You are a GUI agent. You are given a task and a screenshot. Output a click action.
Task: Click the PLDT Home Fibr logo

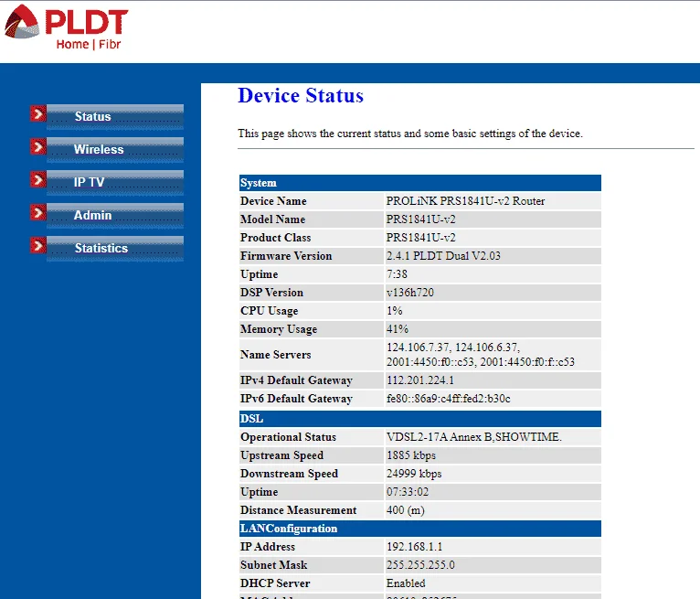[66, 27]
